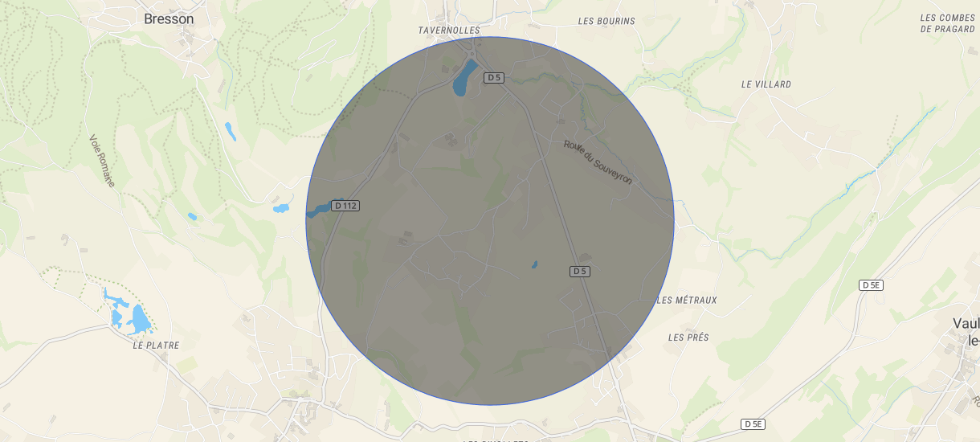980x442 pixels.
Task: Click the lake inside circle near Tavernolles
Action: click(464, 78)
